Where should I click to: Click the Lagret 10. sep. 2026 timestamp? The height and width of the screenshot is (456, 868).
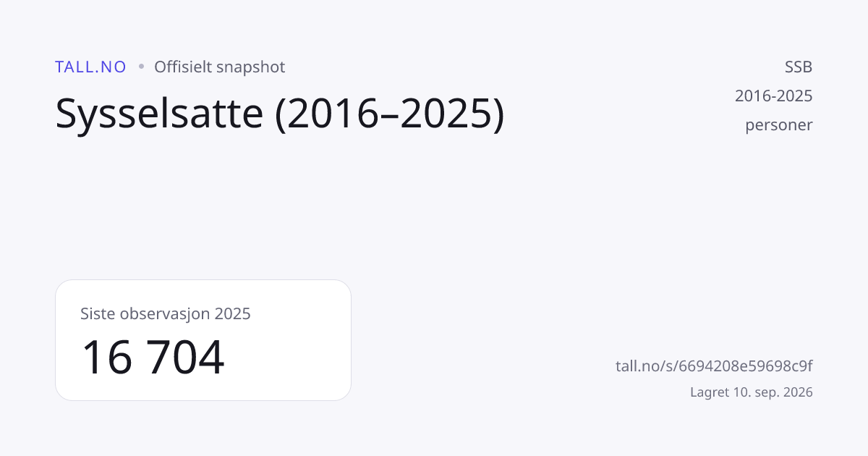752,392
